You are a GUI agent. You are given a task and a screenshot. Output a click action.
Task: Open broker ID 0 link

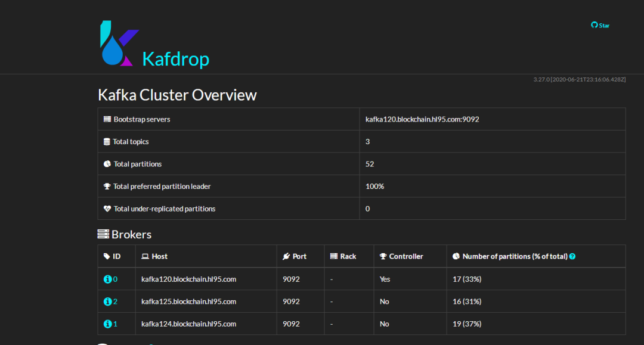pos(116,279)
